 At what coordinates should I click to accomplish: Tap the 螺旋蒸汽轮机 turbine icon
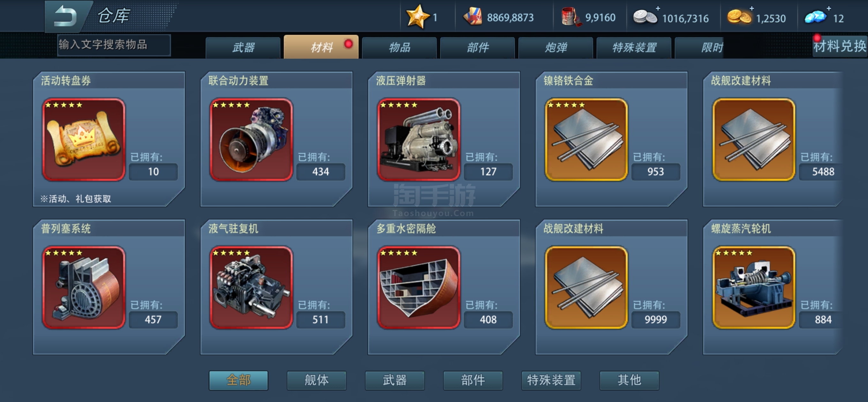pos(754,287)
